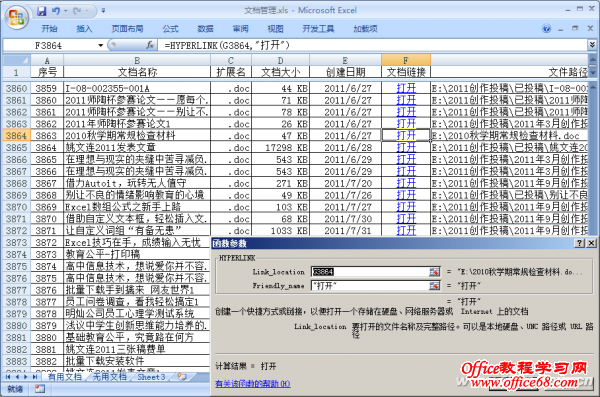Collapse dialog via Friendly_name range selector icon

pyautogui.click(x=434, y=286)
